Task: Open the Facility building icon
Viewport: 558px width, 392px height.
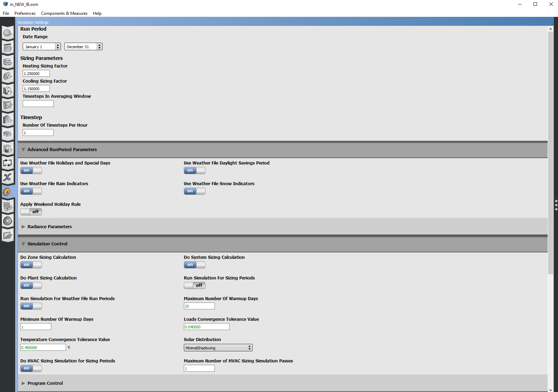Action: 8,119
